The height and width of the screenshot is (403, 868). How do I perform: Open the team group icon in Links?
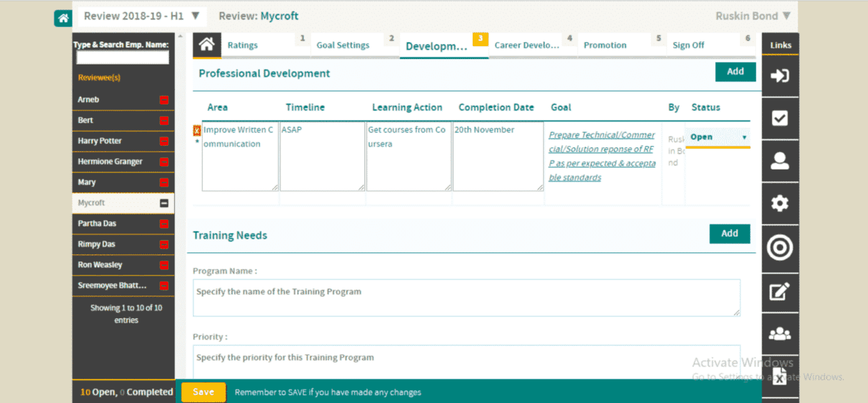coord(780,334)
